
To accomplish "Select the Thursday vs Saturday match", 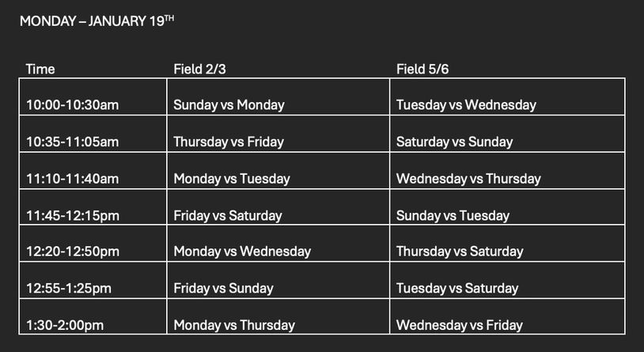I will click(460, 252).
